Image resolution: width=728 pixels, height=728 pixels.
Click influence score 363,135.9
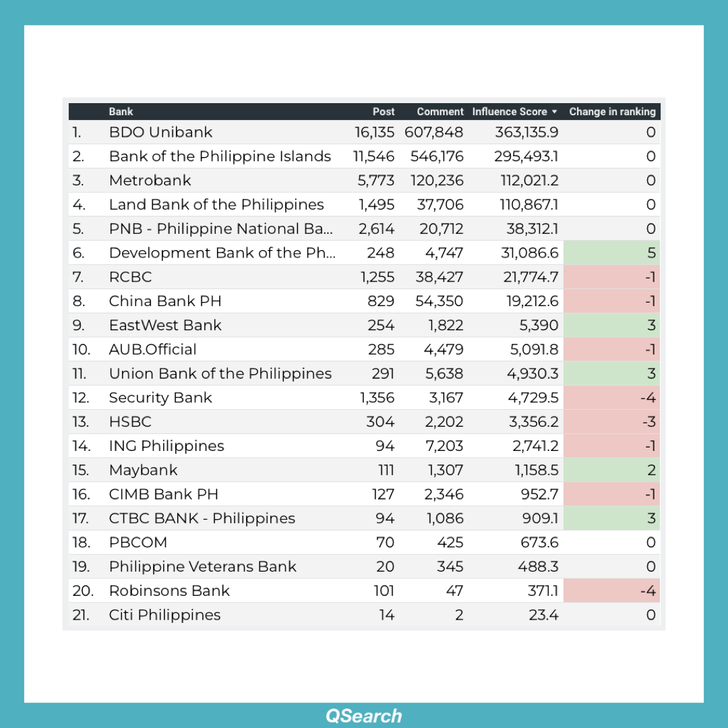[x=527, y=132]
